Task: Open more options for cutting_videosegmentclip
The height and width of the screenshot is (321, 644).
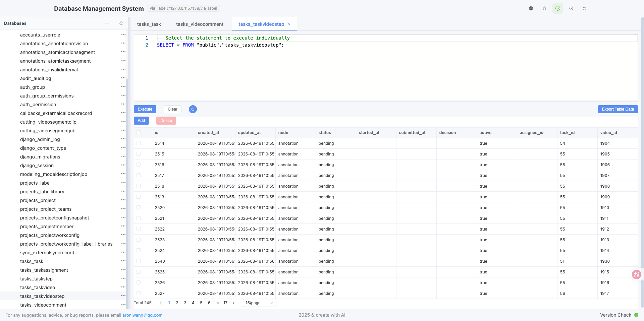Action: click(123, 122)
